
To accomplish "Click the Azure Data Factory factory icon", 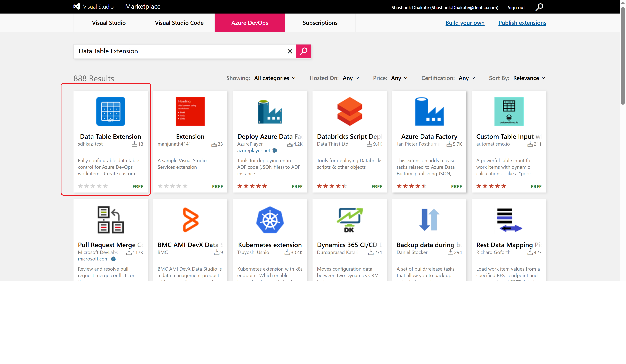I will pyautogui.click(x=429, y=111).
